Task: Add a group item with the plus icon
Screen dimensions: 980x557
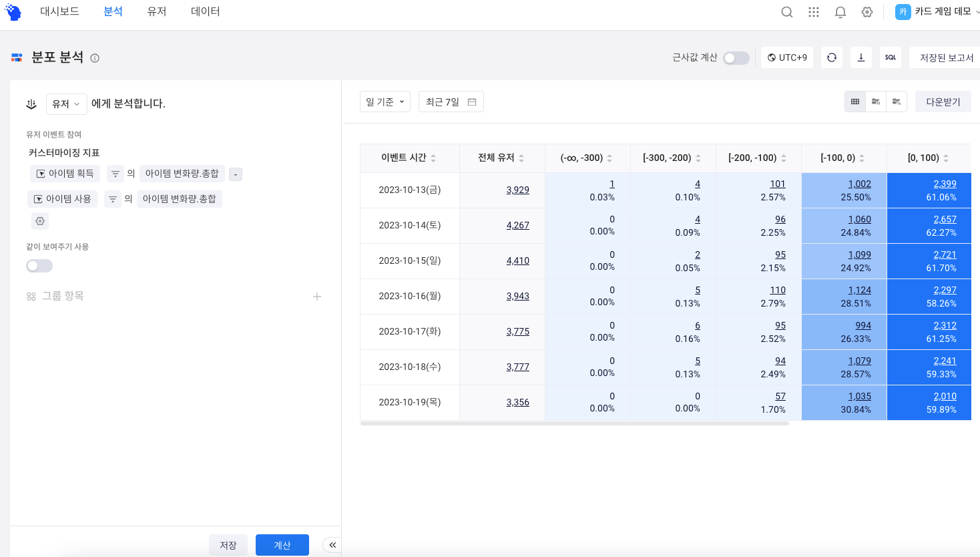Action: (317, 297)
